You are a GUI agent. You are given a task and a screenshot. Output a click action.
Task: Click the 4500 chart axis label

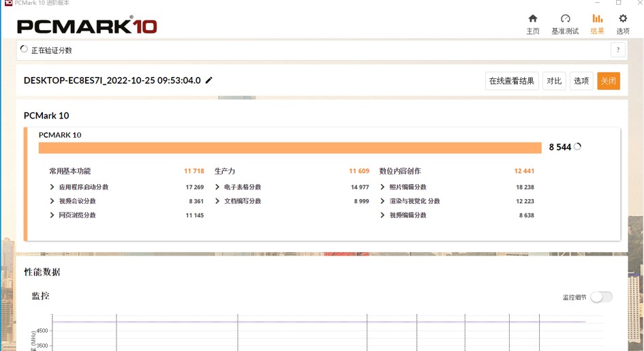click(x=42, y=331)
